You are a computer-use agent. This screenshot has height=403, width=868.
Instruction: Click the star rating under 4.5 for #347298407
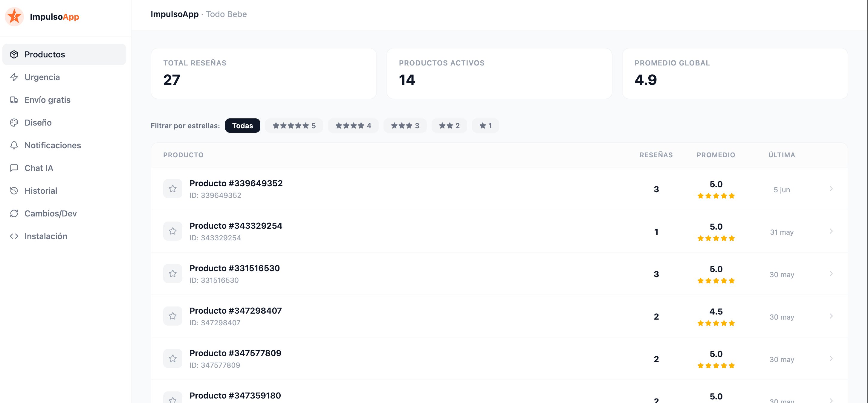pyautogui.click(x=716, y=323)
